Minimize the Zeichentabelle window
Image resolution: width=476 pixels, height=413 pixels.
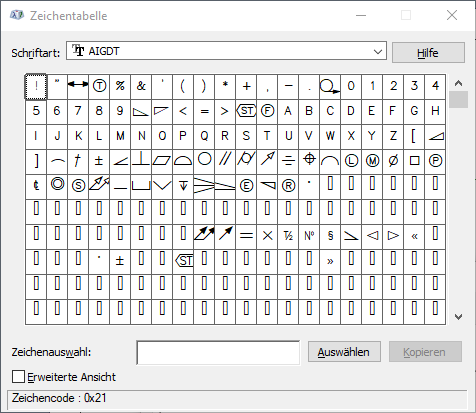[x=361, y=15]
